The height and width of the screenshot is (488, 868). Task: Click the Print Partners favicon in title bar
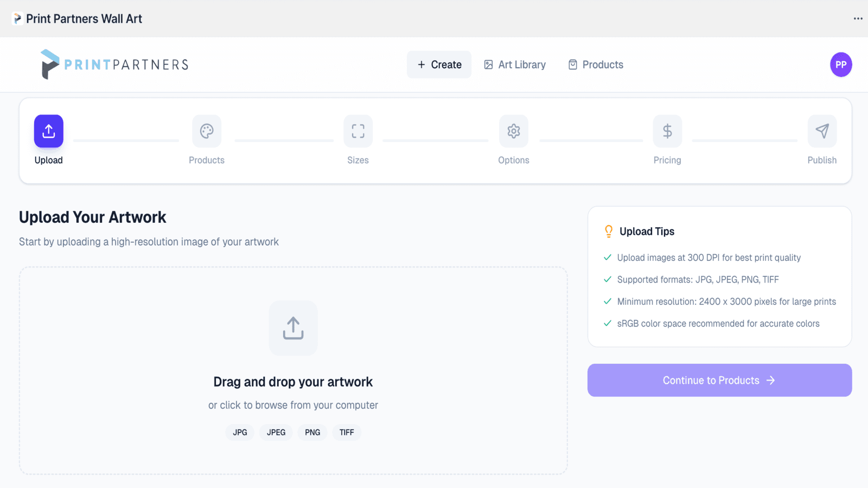tap(17, 19)
